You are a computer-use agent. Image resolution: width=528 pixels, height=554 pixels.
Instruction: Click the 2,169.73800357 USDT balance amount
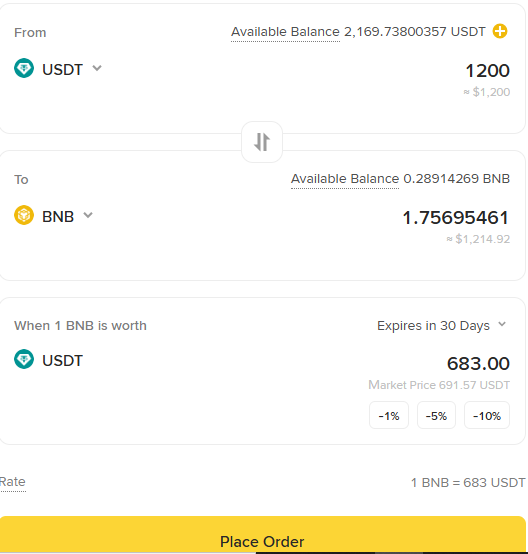coord(415,32)
